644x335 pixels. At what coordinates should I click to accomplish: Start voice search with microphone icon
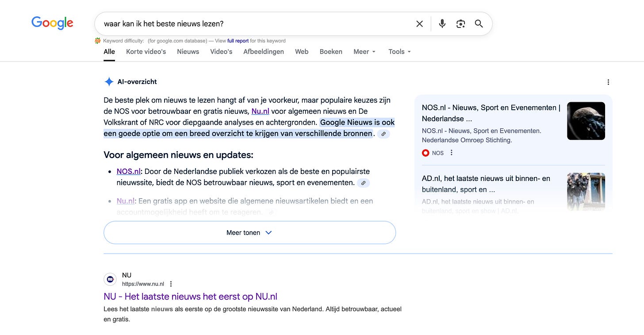point(442,24)
